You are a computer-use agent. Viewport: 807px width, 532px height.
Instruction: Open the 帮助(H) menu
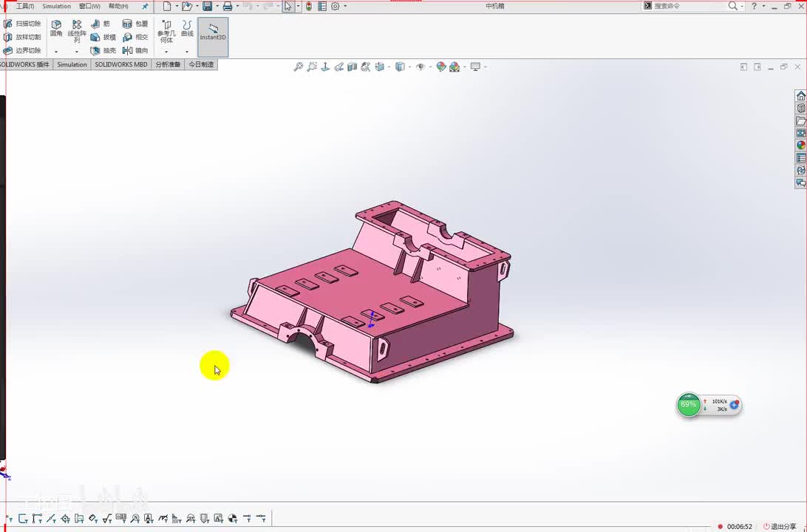[118, 6]
